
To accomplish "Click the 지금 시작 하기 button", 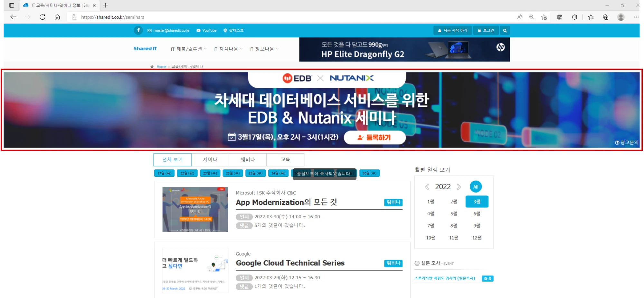I will [x=452, y=31].
